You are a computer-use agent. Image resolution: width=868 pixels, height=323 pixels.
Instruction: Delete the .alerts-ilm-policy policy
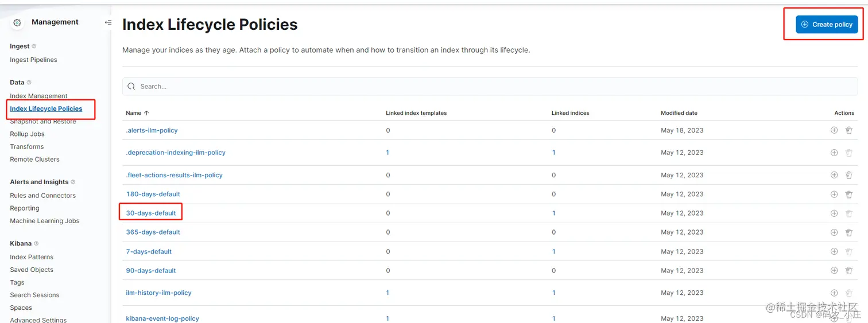tap(848, 130)
